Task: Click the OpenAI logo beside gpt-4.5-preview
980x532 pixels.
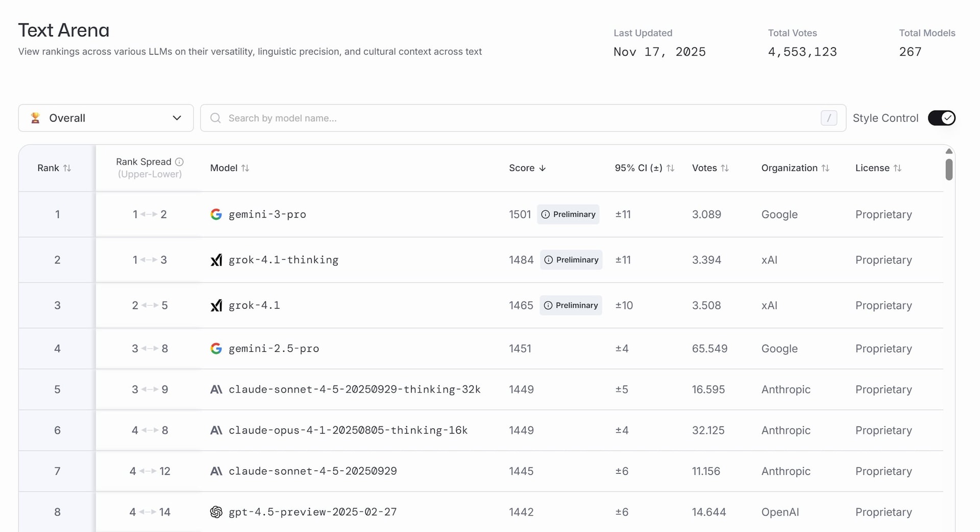Action: pyautogui.click(x=216, y=512)
